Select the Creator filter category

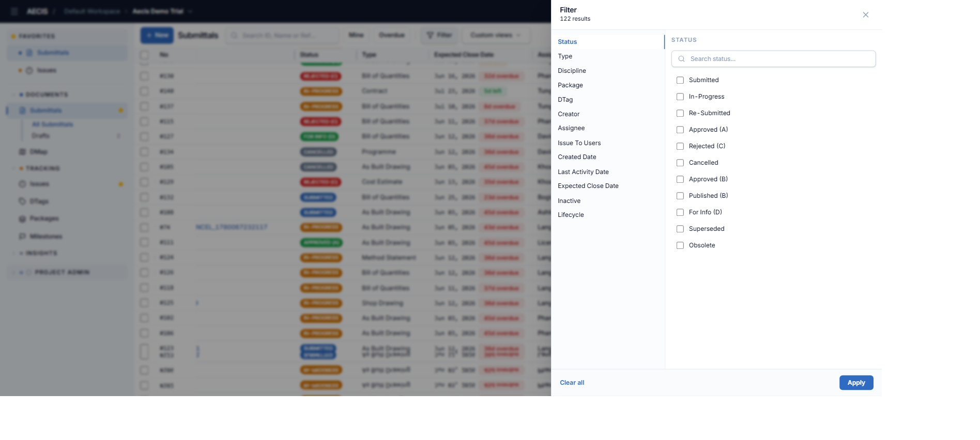click(608, 114)
